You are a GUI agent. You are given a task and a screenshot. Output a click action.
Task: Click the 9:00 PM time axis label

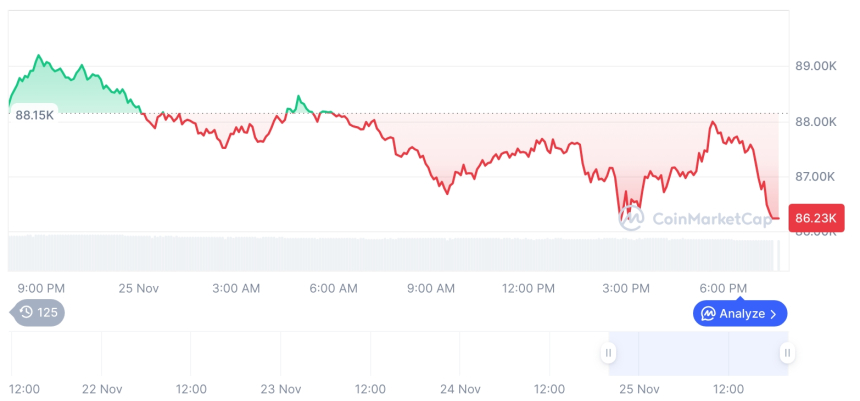[41, 288]
